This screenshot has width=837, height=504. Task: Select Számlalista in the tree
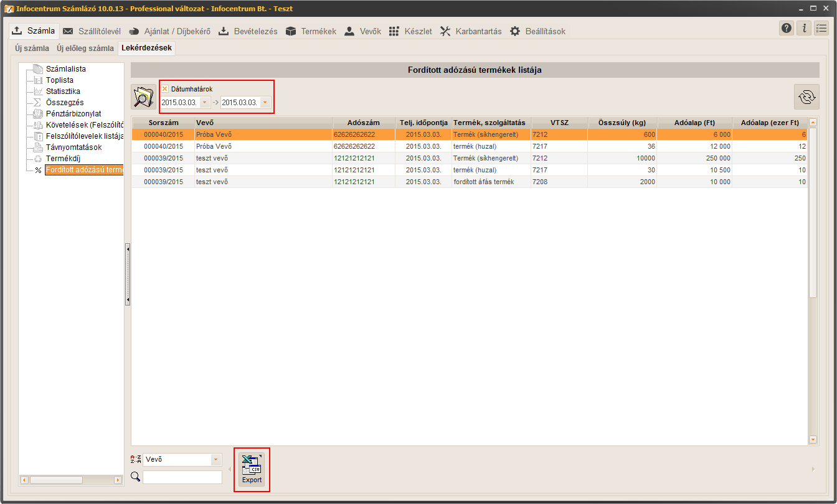[66, 69]
